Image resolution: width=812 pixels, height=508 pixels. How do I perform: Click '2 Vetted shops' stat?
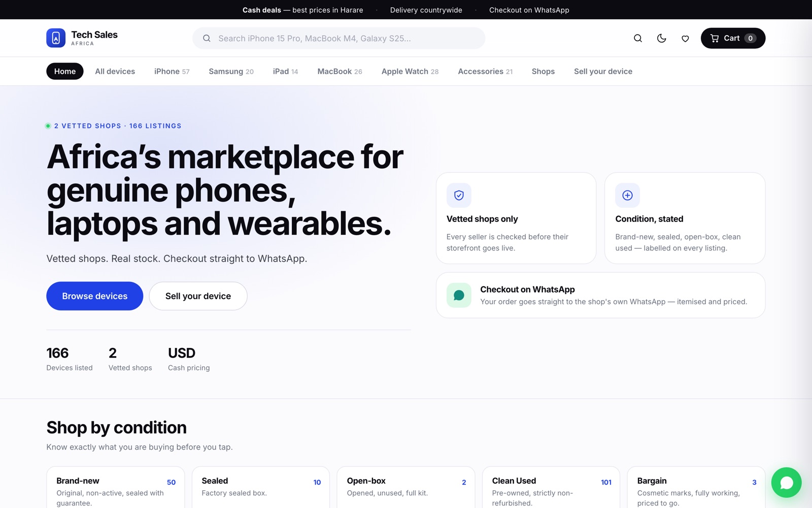pos(130,359)
